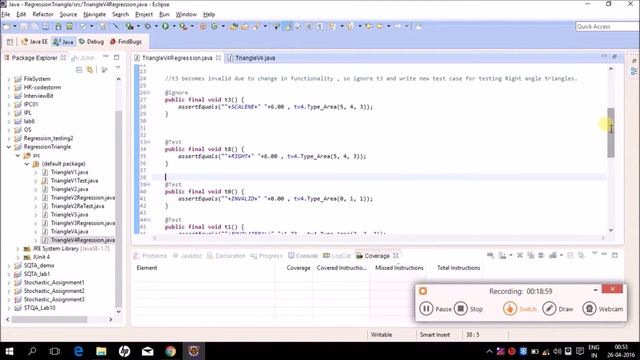Select TriangleV3.java file in tree
640x360 pixels.
[x=69, y=215]
